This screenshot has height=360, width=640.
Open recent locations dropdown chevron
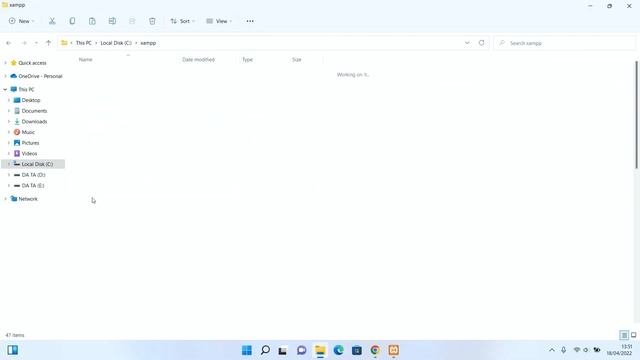36,43
